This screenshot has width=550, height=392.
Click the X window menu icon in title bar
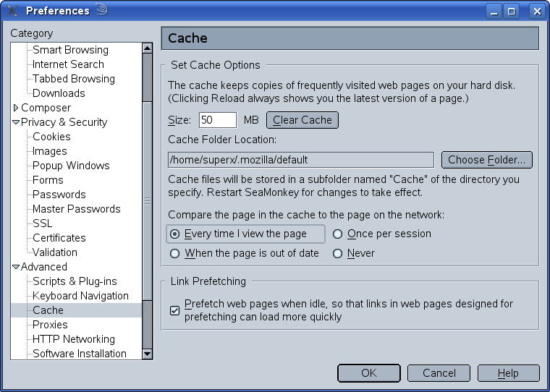12,11
